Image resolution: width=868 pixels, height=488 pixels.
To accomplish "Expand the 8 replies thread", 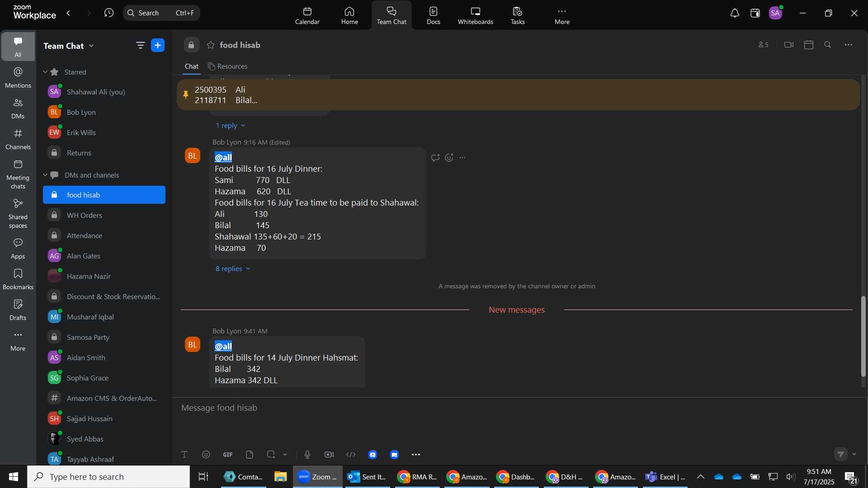I will coord(233,269).
